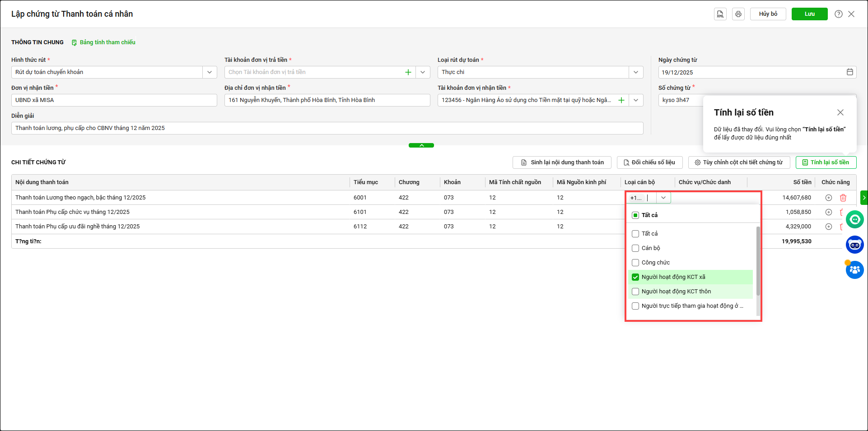The height and width of the screenshot is (431, 868).
Task: Click the XML export icon
Action: [720, 14]
